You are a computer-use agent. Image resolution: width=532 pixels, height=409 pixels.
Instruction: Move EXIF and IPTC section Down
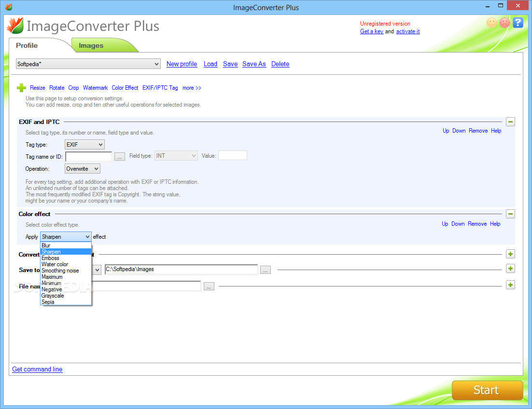[459, 131]
